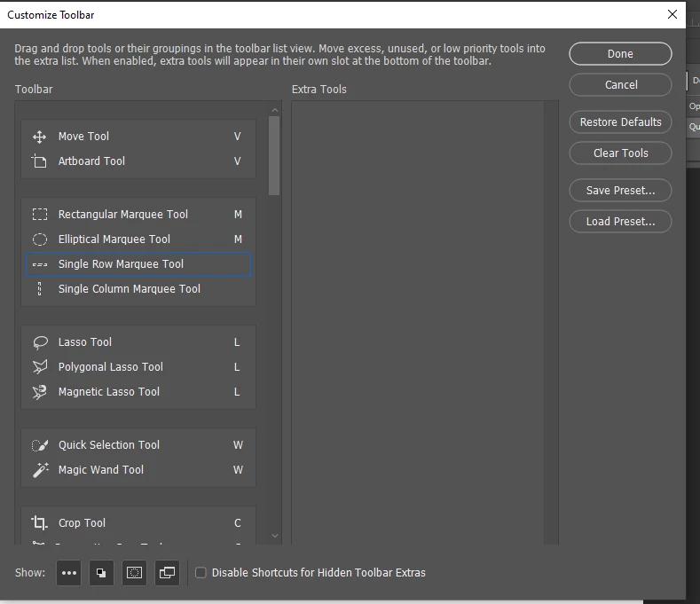Click the Crop Tool shortcut C
700x604 pixels.
pos(238,523)
